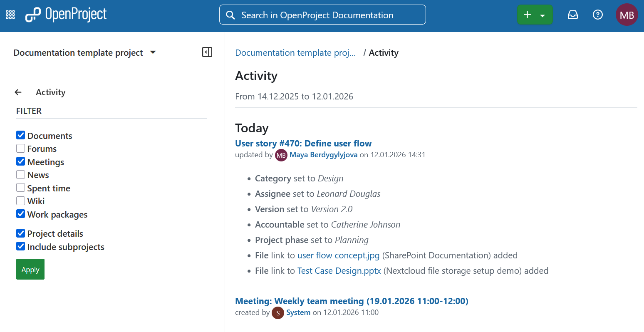This screenshot has height=332, width=644.
Task: Click the back arrow next to Activity
Action: 18,92
